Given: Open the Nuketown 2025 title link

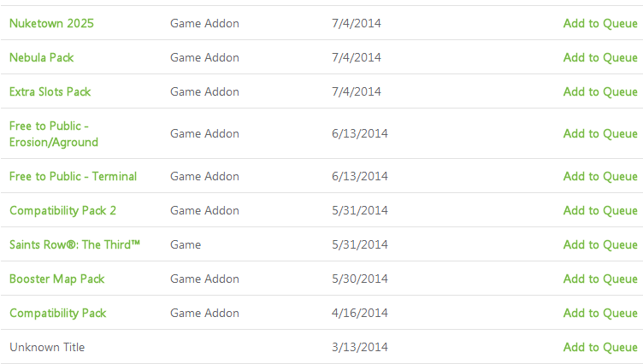Looking at the screenshot, I should pos(51,23).
